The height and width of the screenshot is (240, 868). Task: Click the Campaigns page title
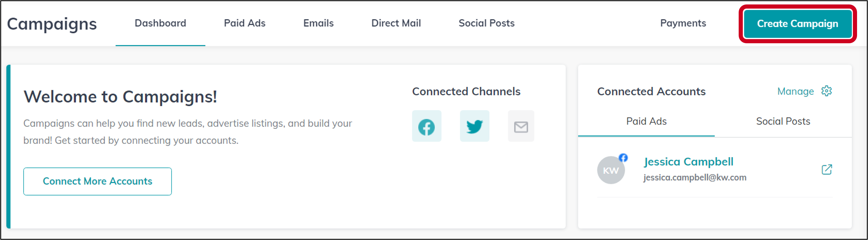click(x=52, y=24)
